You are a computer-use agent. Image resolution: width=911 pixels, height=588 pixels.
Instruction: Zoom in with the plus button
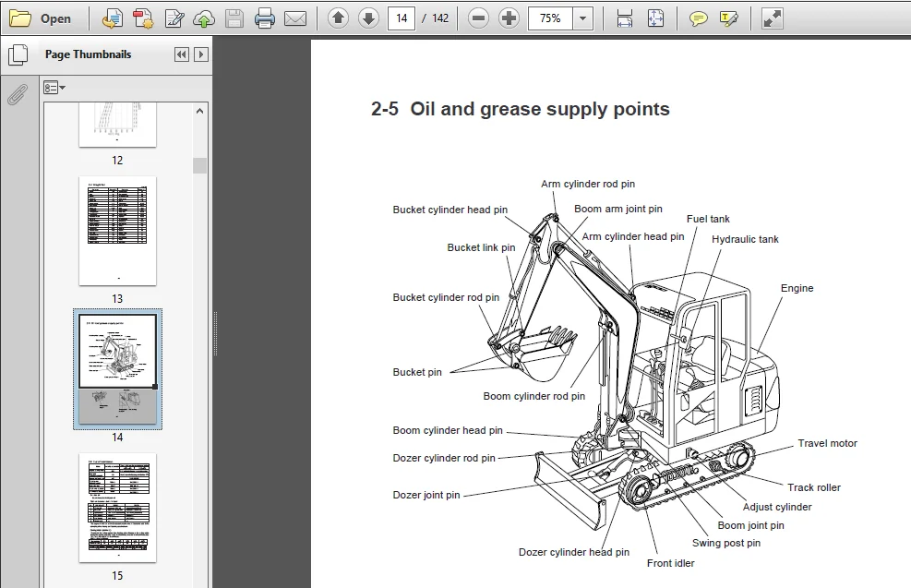[x=509, y=18]
